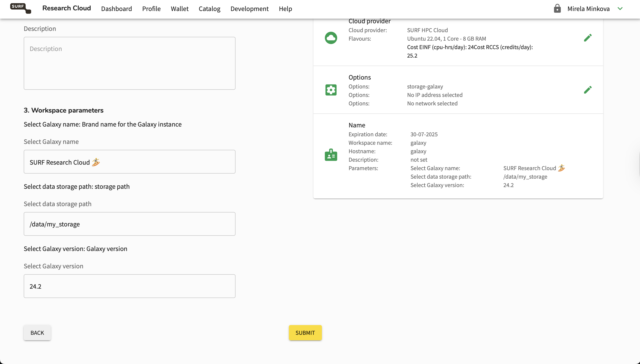Viewport: 640px width, 364px height.
Task: Click the Research Cloud title link
Action: [66, 8]
